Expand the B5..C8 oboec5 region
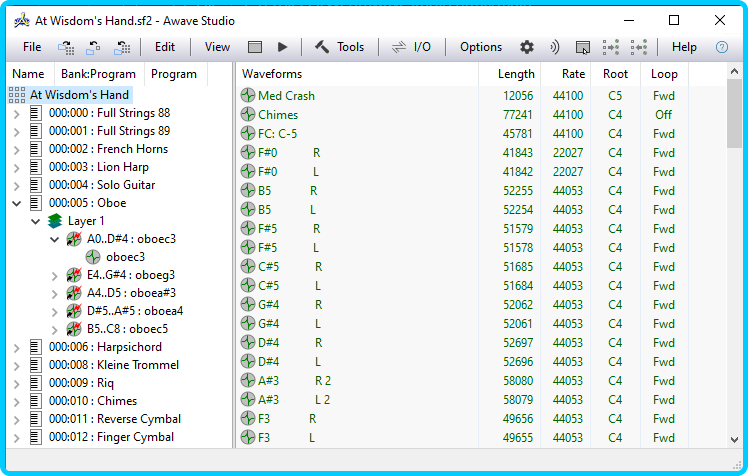Image resolution: width=748 pixels, height=476 pixels. click(x=54, y=330)
